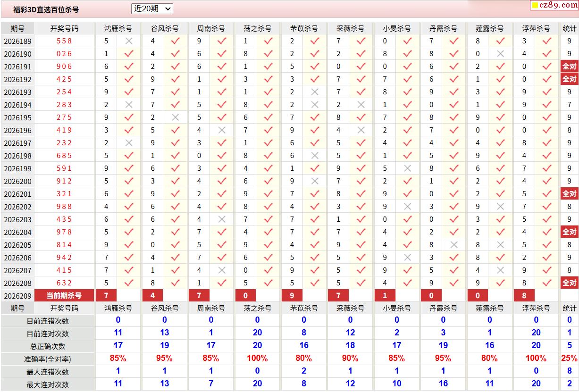This screenshot has height=392, width=579.
Task: Click the 采薇杀号 top column header
Action: tap(350, 28)
